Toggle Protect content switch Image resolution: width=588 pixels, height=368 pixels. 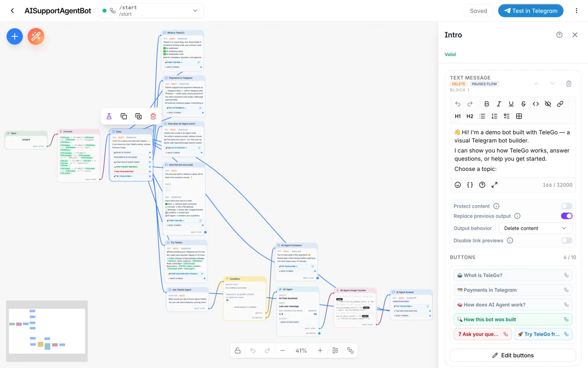tap(566, 206)
